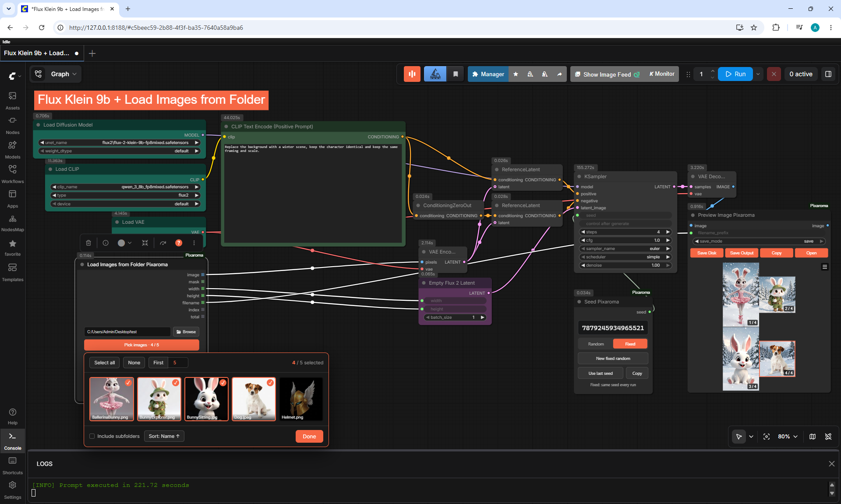Deselect Dog.jpeg checkmark
This screenshot has width=841, height=504.
(x=270, y=383)
